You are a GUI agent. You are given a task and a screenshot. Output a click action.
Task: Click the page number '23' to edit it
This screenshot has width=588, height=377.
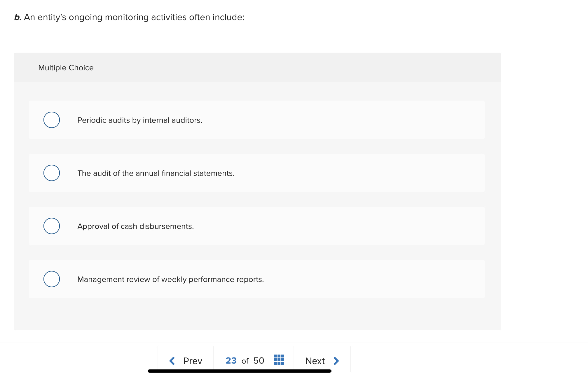(x=231, y=361)
